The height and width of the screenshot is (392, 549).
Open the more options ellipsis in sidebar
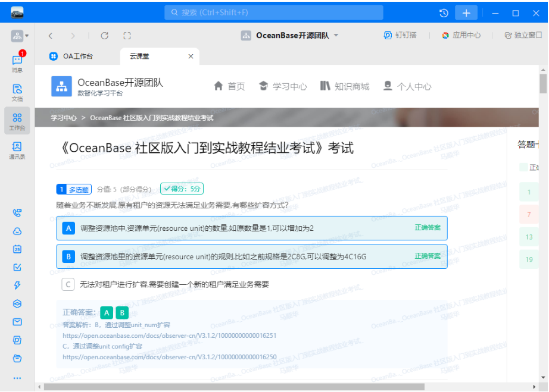point(17,378)
